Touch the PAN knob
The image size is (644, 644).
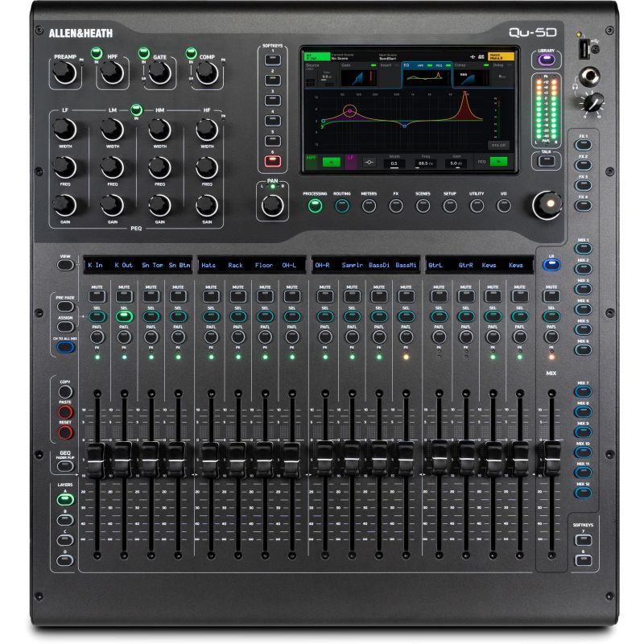tap(273, 205)
